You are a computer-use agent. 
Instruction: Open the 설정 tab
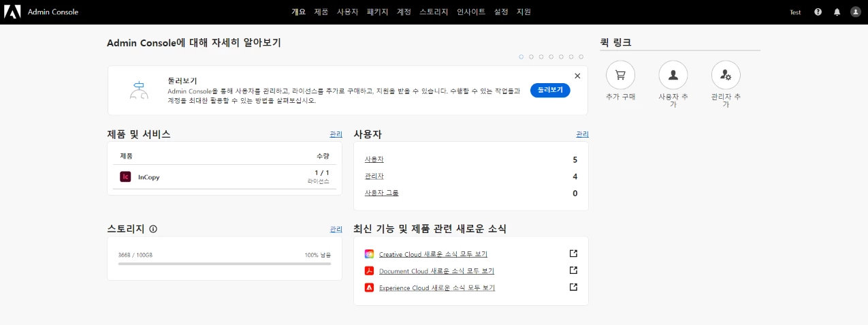click(x=501, y=12)
